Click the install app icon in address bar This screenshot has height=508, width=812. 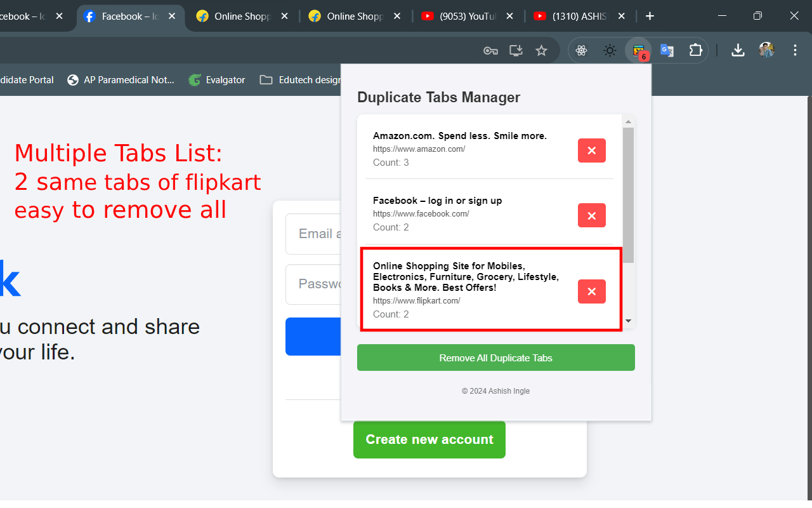516,51
